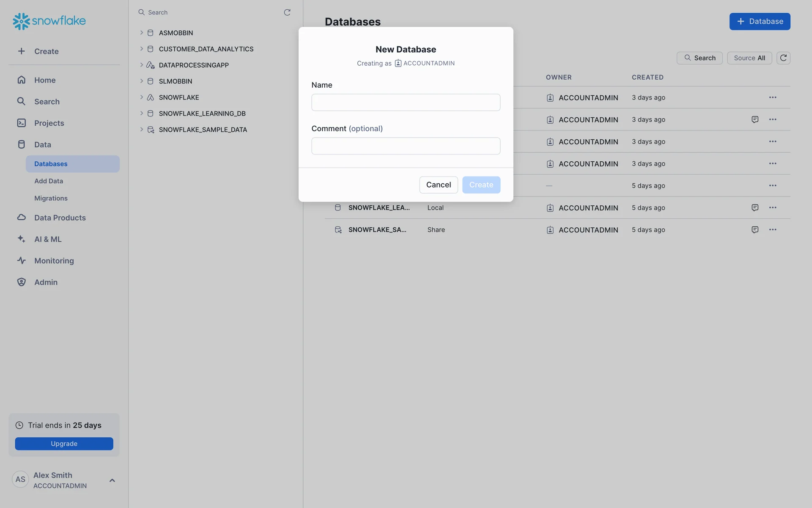Open the Projects section in sidebar
Image resolution: width=812 pixels, height=508 pixels.
pos(49,123)
